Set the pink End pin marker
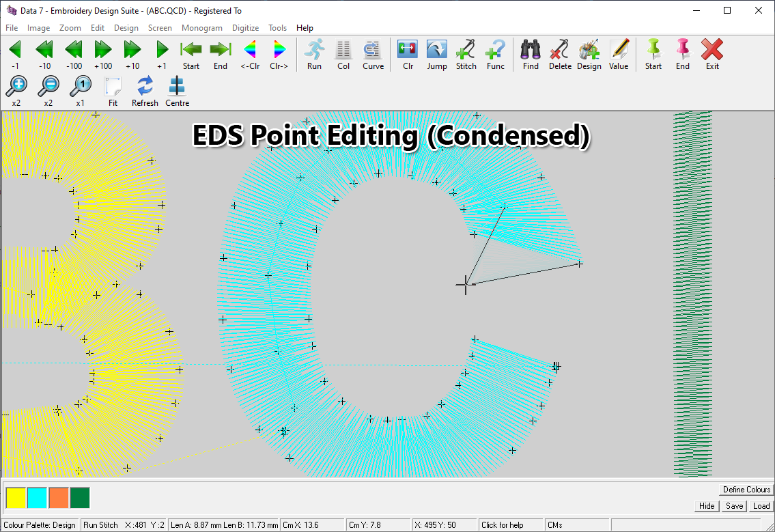 pos(683,55)
